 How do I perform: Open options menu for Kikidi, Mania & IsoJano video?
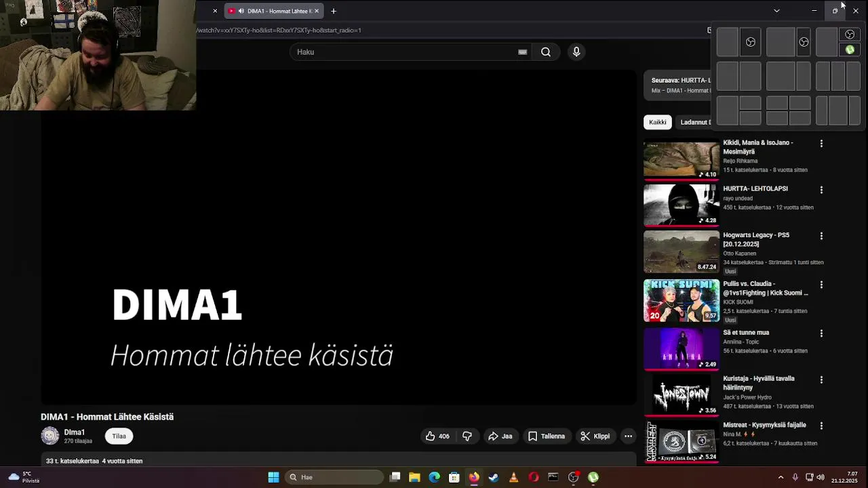[x=821, y=144]
